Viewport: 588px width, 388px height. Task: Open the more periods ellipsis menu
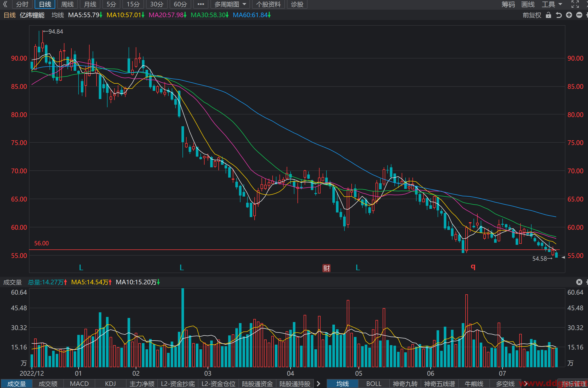(x=201, y=4)
